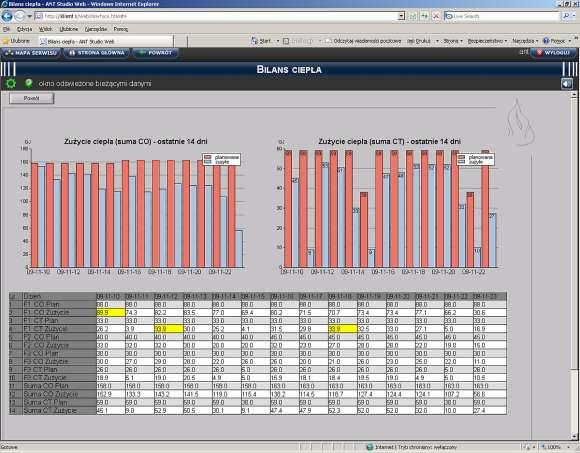Open the Bezpieczeństwo dropdown menu
Viewport: 580px width, 453px height.
coord(487,41)
